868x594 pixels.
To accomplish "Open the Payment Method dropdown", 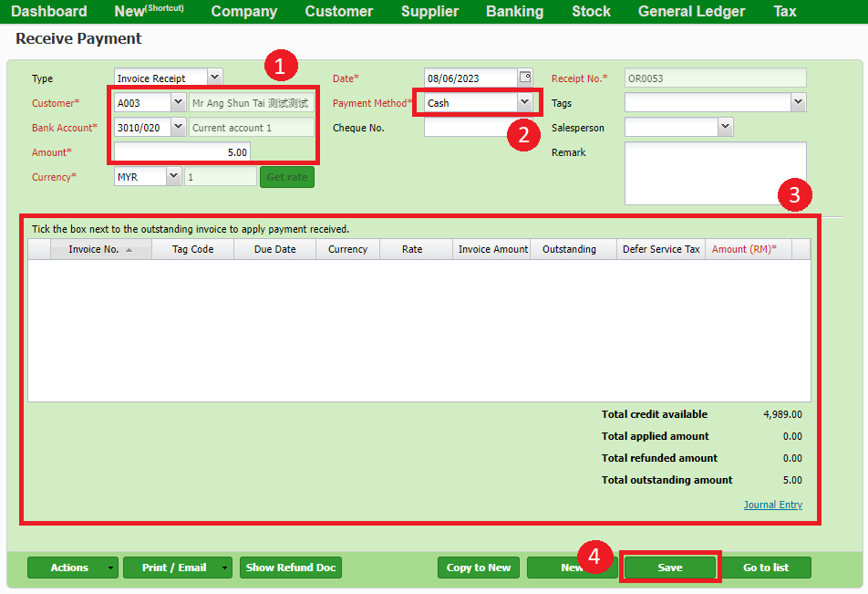I will [x=524, y=103].
